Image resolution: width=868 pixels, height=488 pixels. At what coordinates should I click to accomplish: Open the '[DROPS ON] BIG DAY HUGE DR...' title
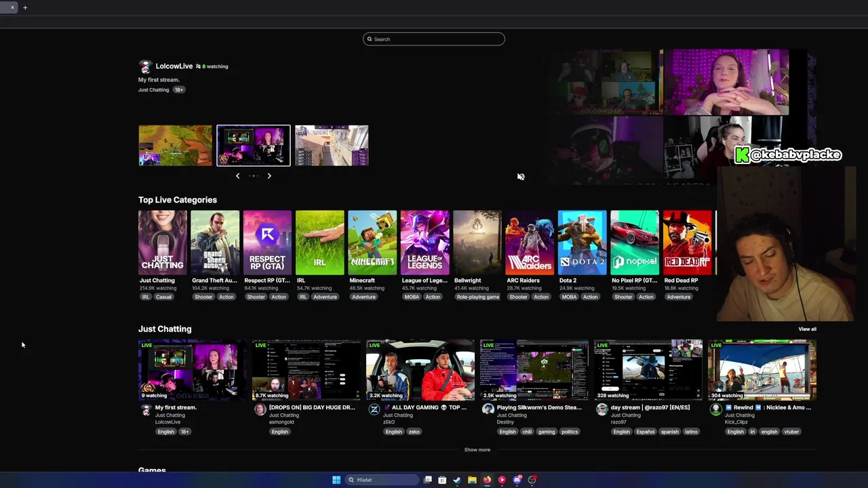(312, 407)
